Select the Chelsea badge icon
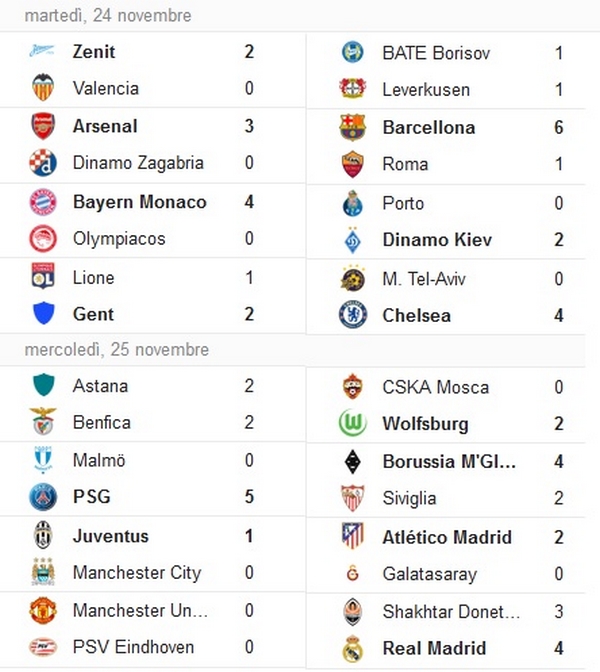This screenshot has width=600, height=672. 352,315
